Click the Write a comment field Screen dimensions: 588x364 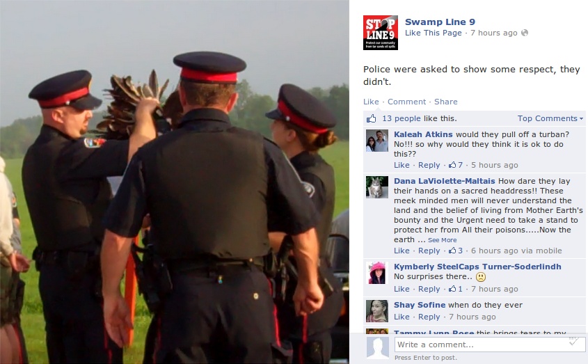[x=490, y=345]
